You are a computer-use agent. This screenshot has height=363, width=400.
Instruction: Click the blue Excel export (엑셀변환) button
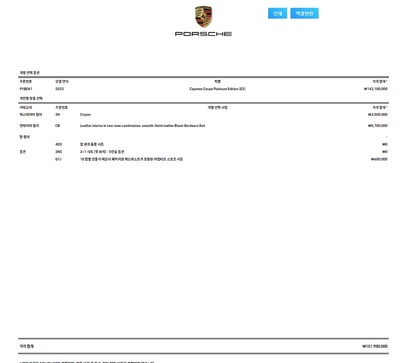click(x=304, y=13)
